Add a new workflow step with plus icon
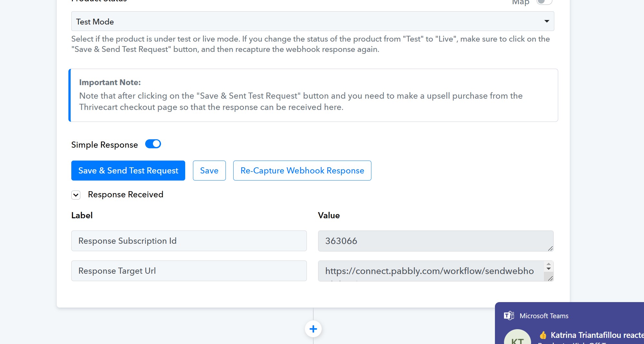The width and height of the screenshot is (644, 344). pyautogui.click(x=313, y=329)
